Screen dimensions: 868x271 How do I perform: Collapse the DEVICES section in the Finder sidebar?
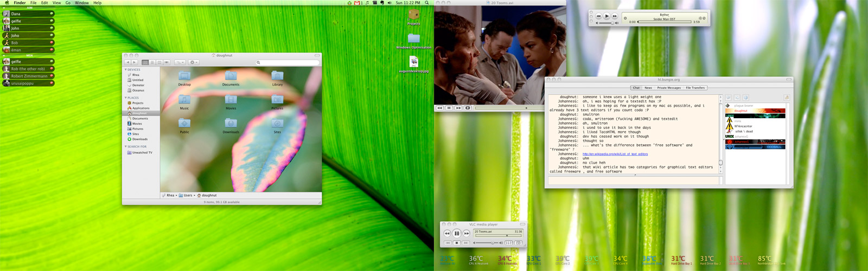tap(126, 70)
